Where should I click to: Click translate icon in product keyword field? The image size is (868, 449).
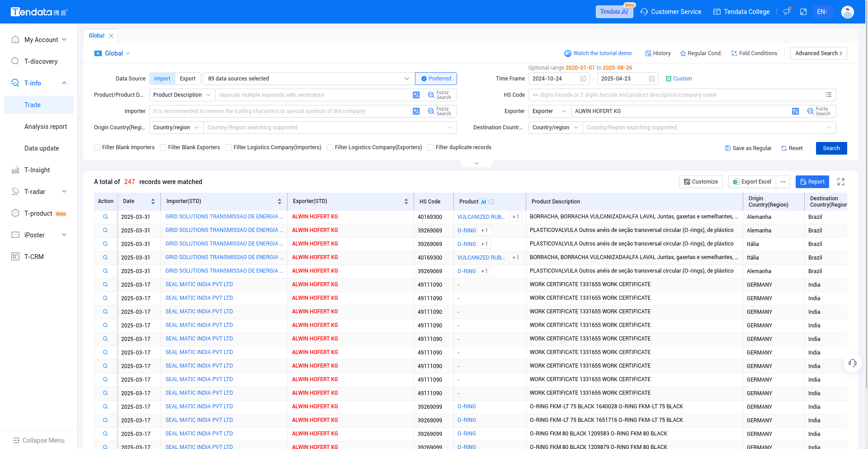pyautogui.click(x=416, y=95)
